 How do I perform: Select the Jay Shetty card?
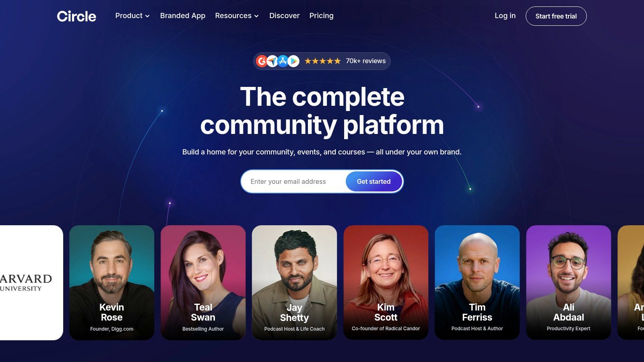click(x=294, y=282)
